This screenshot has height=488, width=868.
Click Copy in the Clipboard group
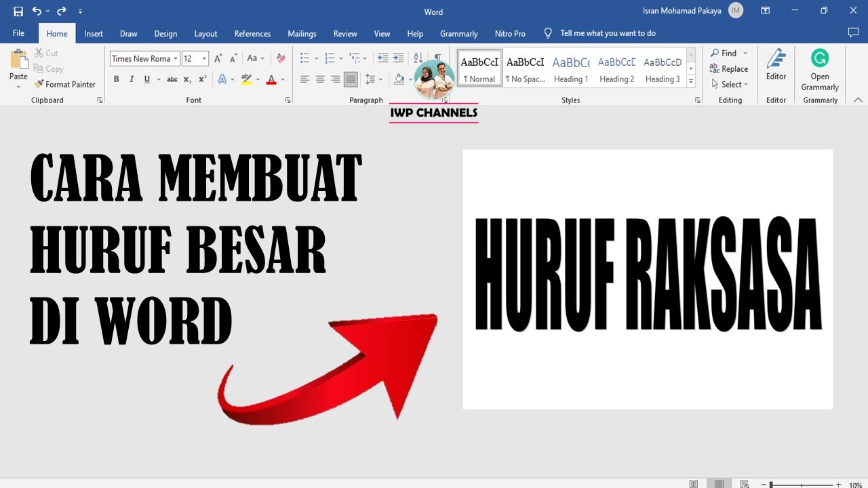tap(48, 68)
